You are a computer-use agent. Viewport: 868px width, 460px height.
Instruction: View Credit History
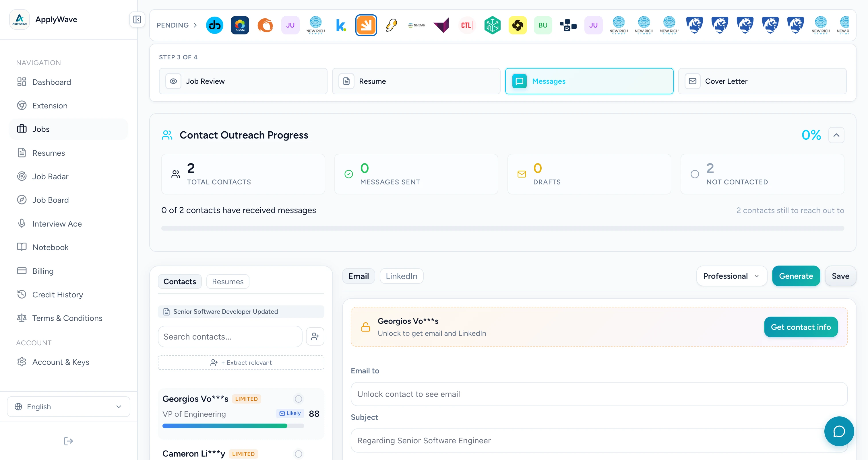coord(69,295)
